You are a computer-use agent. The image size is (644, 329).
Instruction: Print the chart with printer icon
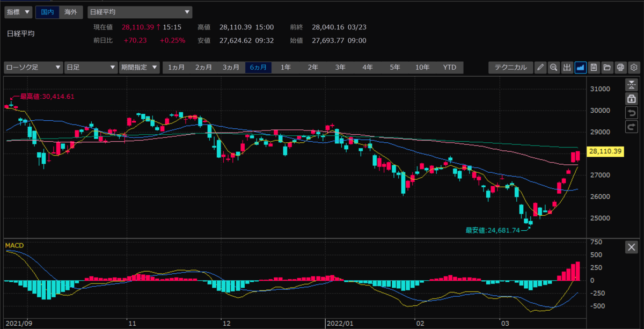(x=620, y=68)
